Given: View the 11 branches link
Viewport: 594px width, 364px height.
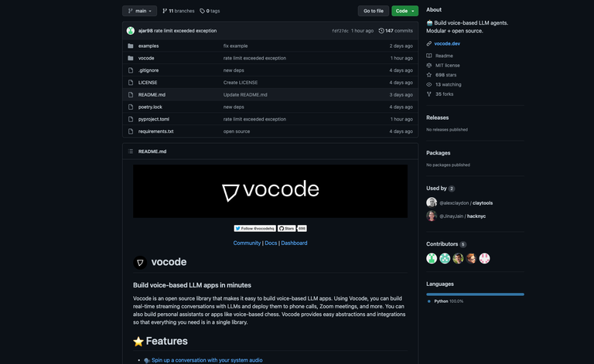Looking at the screenshot, I should click(x=178, y=11).
